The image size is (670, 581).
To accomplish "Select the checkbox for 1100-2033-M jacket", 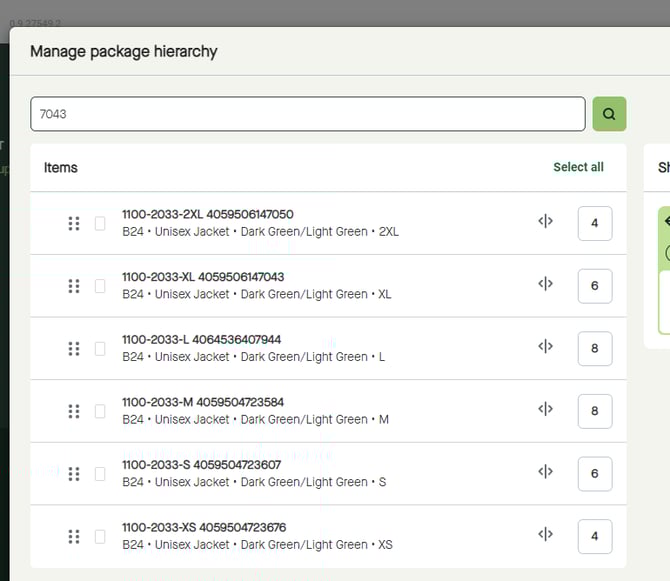I will 100,411.
